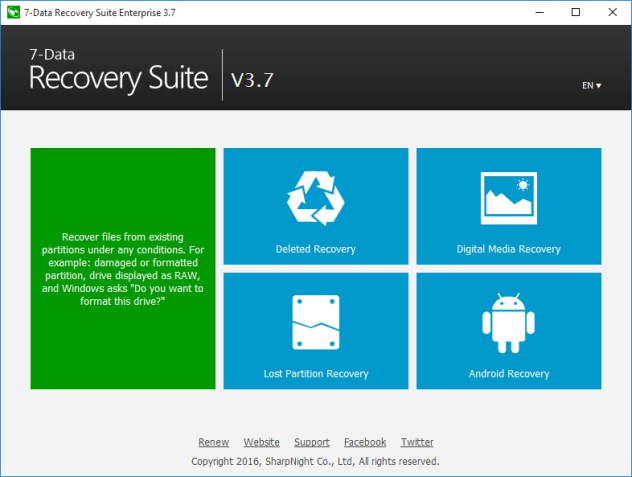Viewport: 632px width, 477px height.
Task: Select the green Complete Recovery description tile
Action: click(123, 269)
